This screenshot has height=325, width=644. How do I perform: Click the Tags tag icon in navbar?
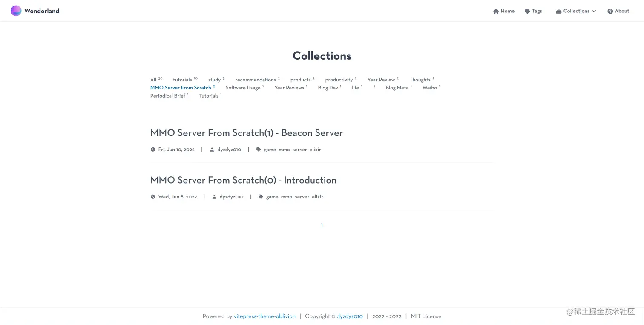click(527, 11)
